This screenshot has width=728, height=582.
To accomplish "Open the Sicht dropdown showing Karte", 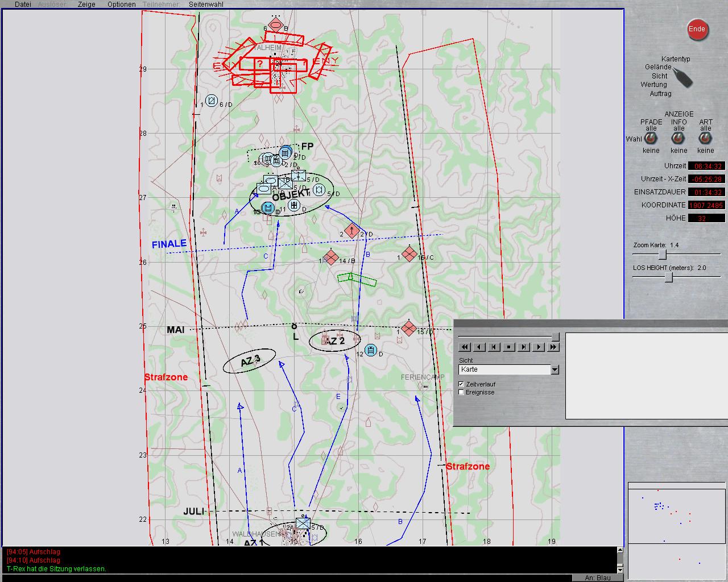I will click(555, 370).
